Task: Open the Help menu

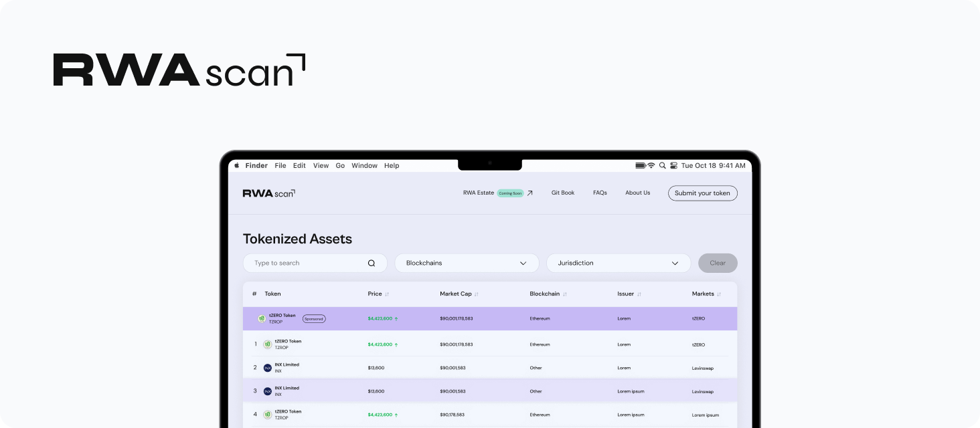Action: 392,166
